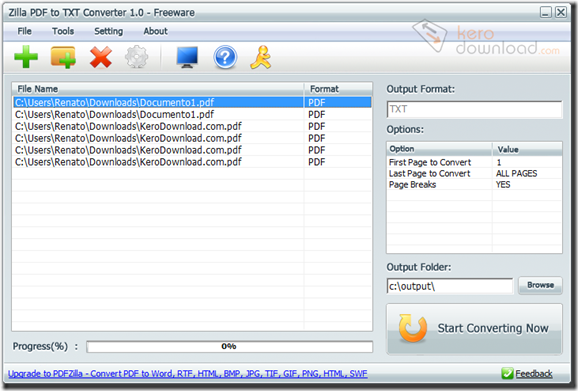
Task: Select the second, unhighlighted Documento1.pdf row
Action: (x=192, y=114)
